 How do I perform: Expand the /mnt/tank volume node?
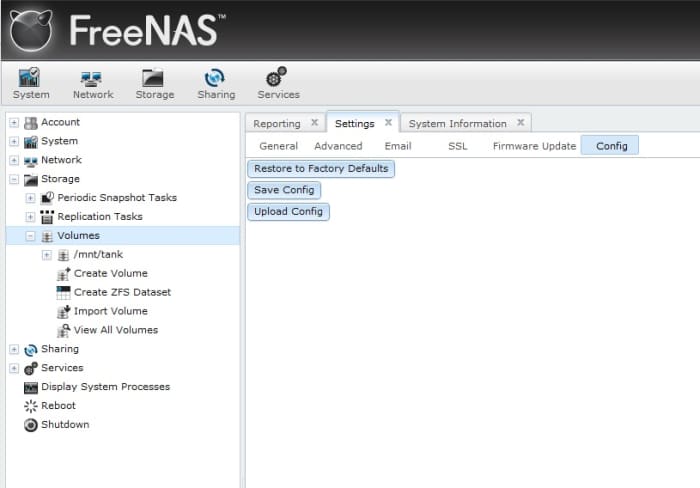(46, 255)
